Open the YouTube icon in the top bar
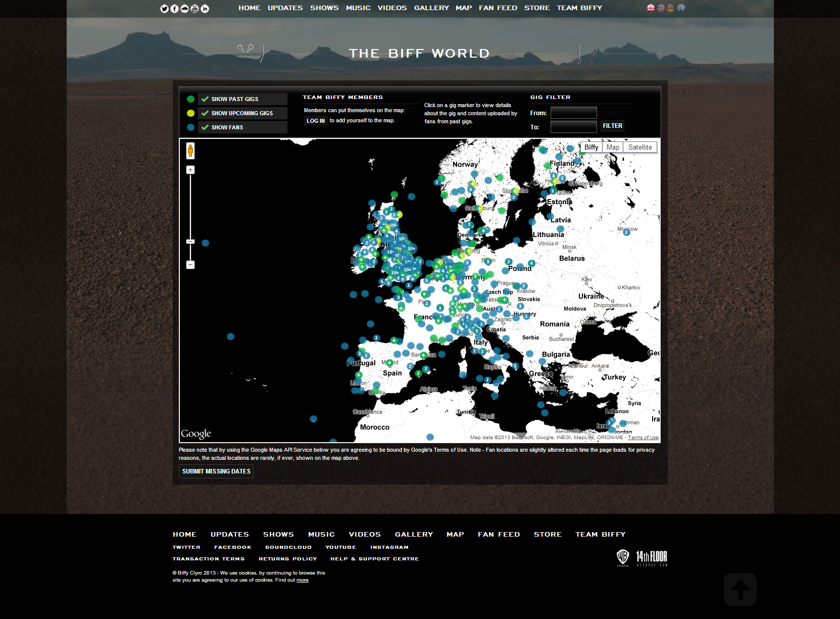Viewport: 840px width, 619px height. [x=194, y=9]
